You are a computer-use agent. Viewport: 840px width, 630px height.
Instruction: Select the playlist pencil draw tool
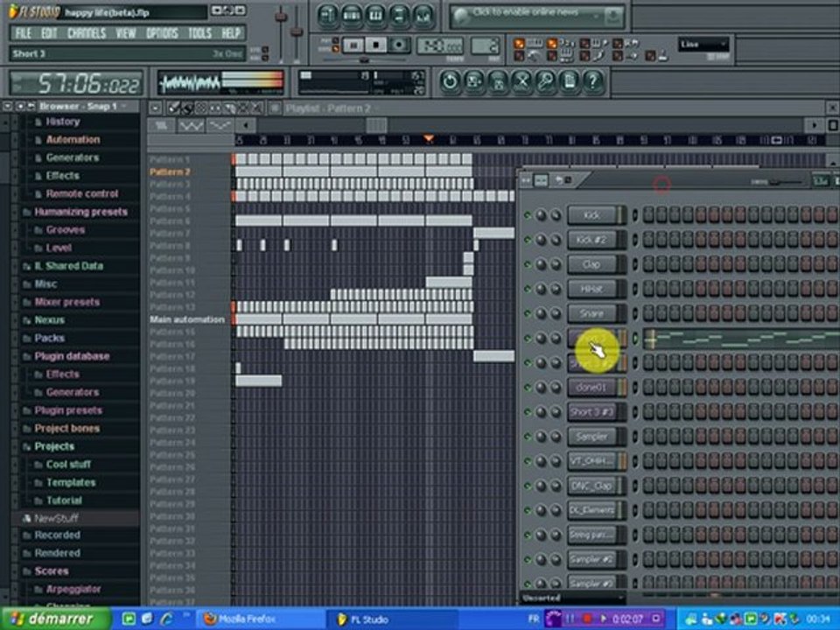173,108
